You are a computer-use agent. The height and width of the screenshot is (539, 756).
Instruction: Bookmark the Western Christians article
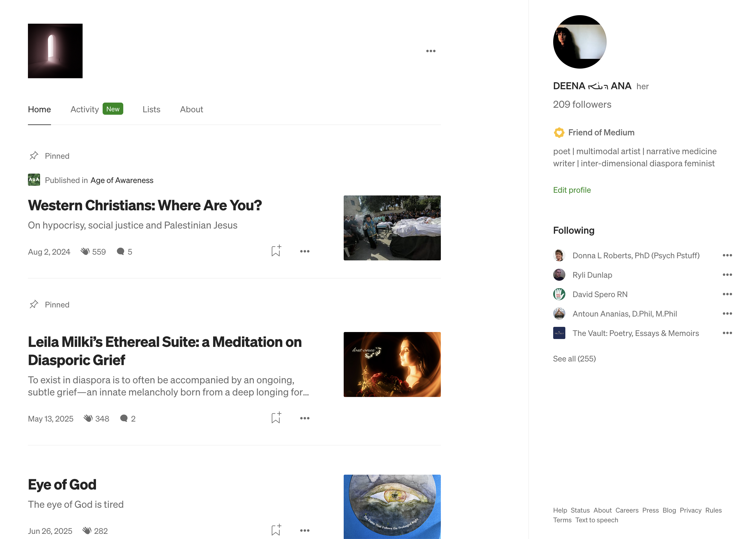pyautogui.click(x=276, y=251)
